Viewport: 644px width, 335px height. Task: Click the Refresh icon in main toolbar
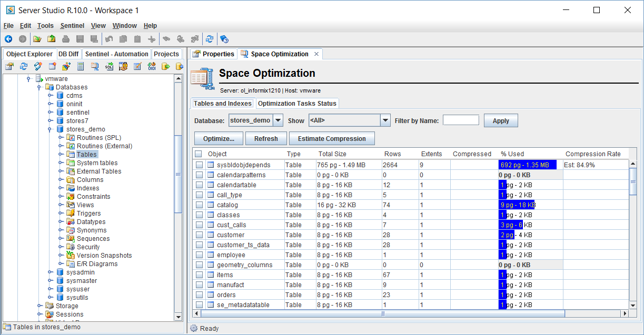click(210, 39)
